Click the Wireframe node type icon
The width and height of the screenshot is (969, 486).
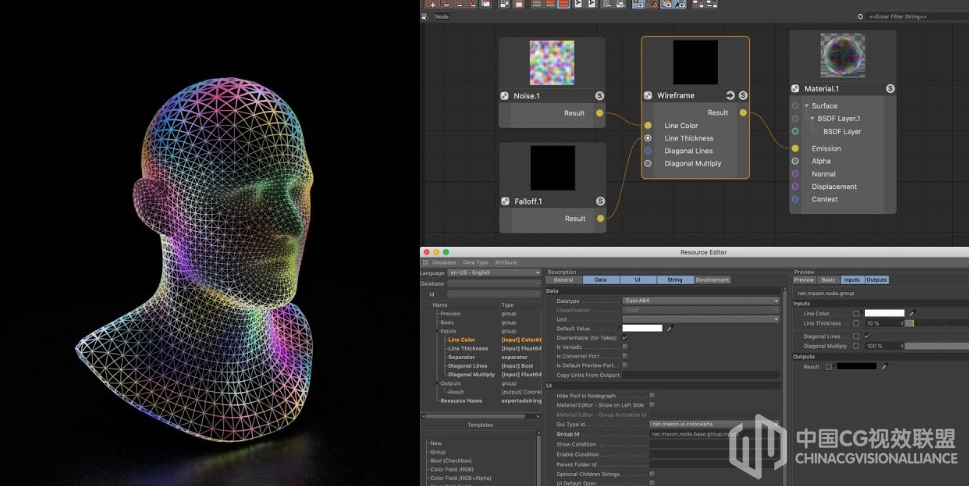[x=648, y=95]
